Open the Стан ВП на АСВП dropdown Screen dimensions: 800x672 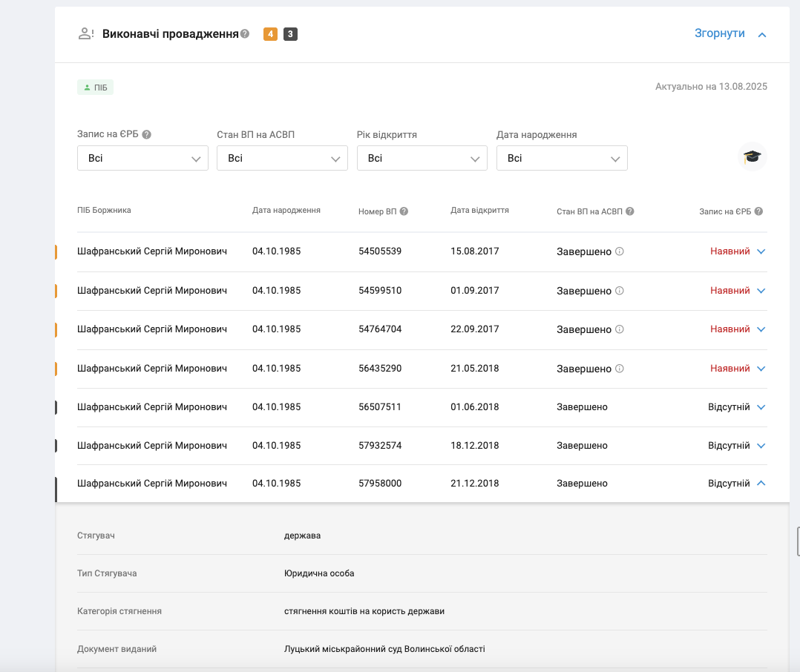click(x=282, y=158)
